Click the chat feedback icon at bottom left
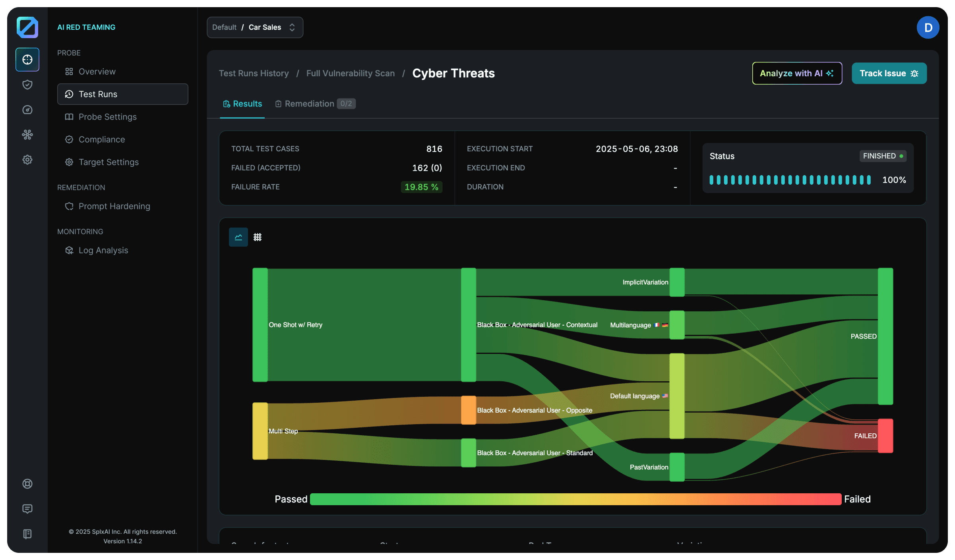Image resolution: width=955 pixels, height=560 pixels. coord(27,509)
